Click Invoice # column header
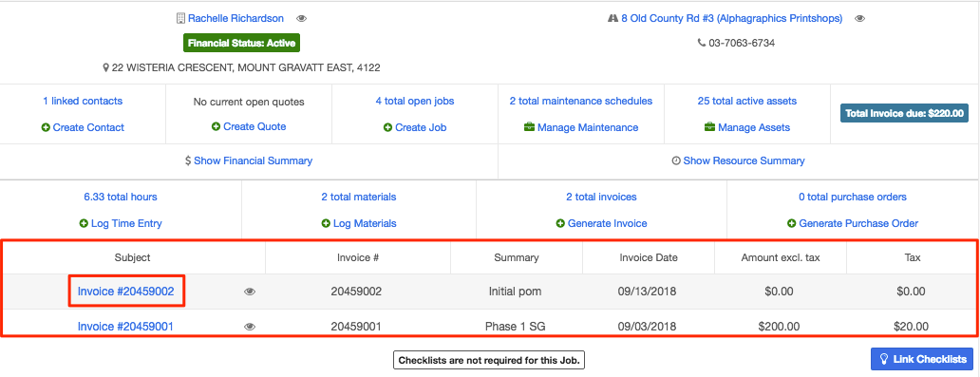The height and width of the screenshot is (377, 980). tap(357, 257)
